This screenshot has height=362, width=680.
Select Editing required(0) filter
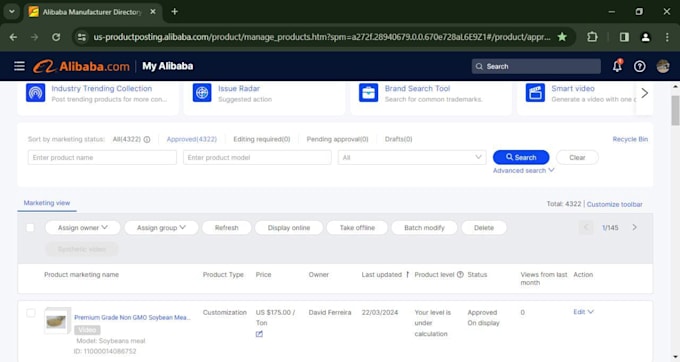[262, 139]
